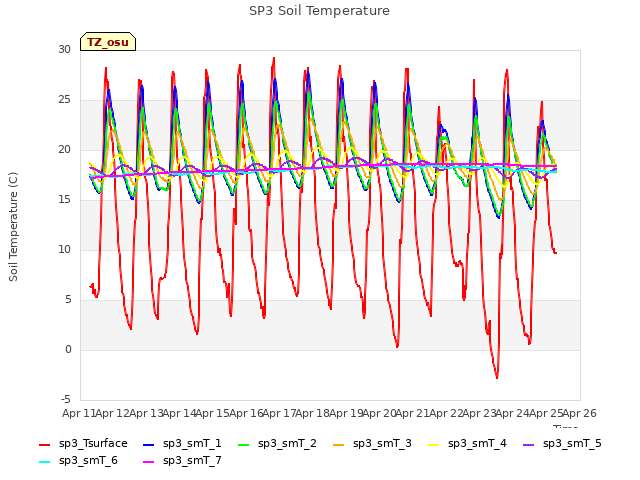The image size is (640, 480).
Task: Toggle the sp3_Tsurface legend entry
Action: 83,444
